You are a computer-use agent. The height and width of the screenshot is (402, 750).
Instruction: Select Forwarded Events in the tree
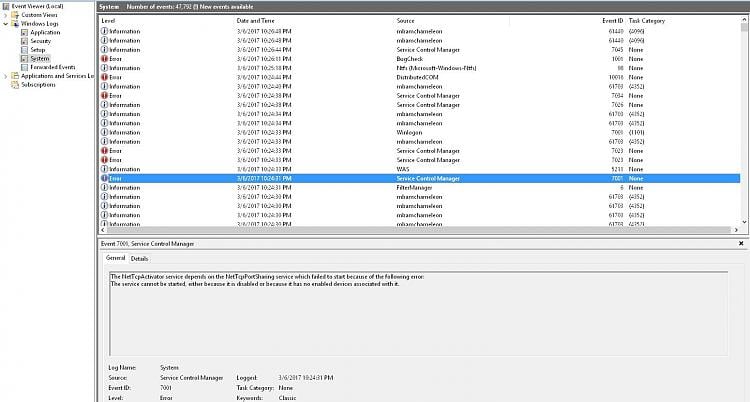tap(53, 67)
